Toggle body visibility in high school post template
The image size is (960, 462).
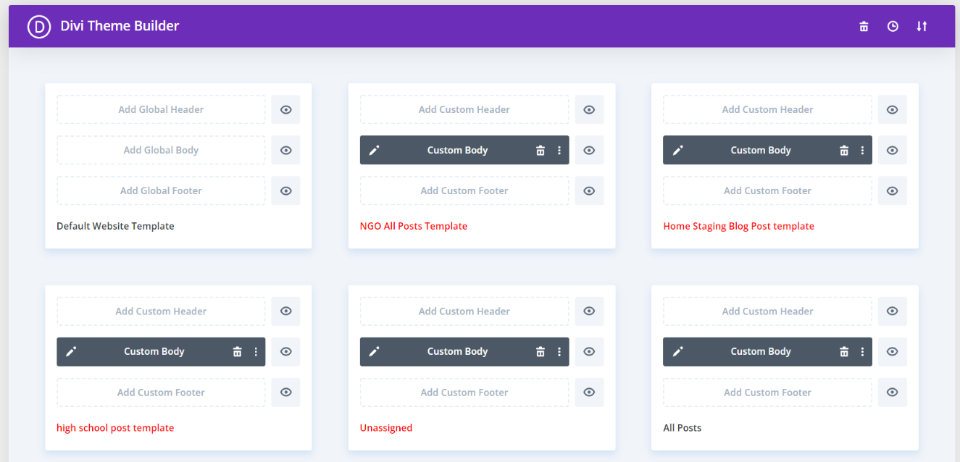tap(286, 352)
